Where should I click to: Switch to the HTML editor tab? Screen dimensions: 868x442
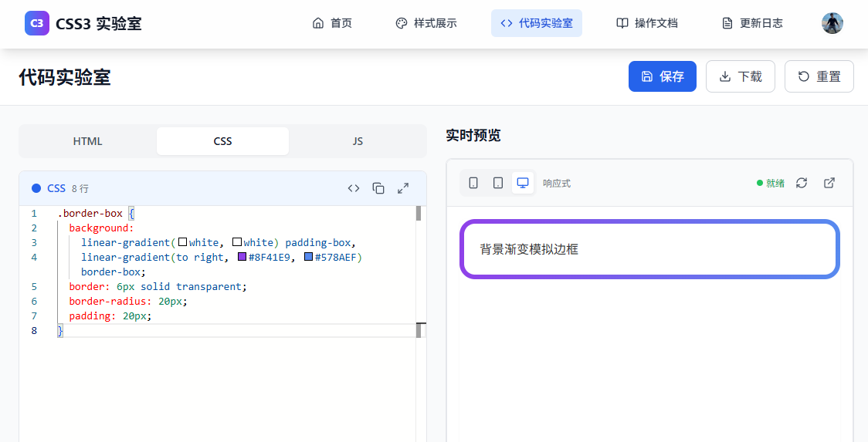point(88,141)
